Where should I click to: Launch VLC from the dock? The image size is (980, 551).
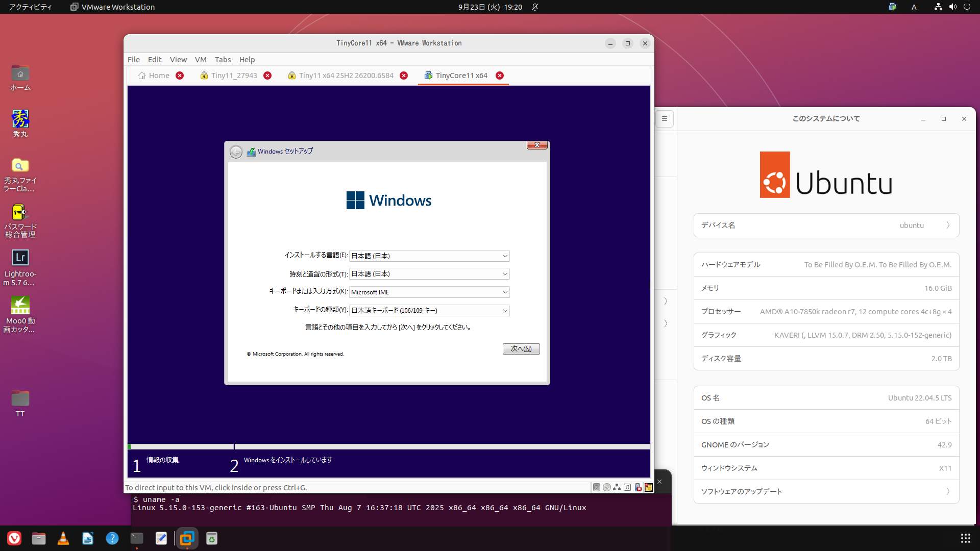63,538
